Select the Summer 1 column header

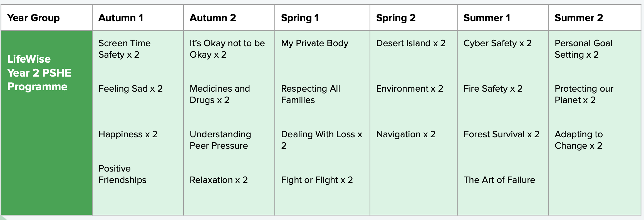click(487, 18)
